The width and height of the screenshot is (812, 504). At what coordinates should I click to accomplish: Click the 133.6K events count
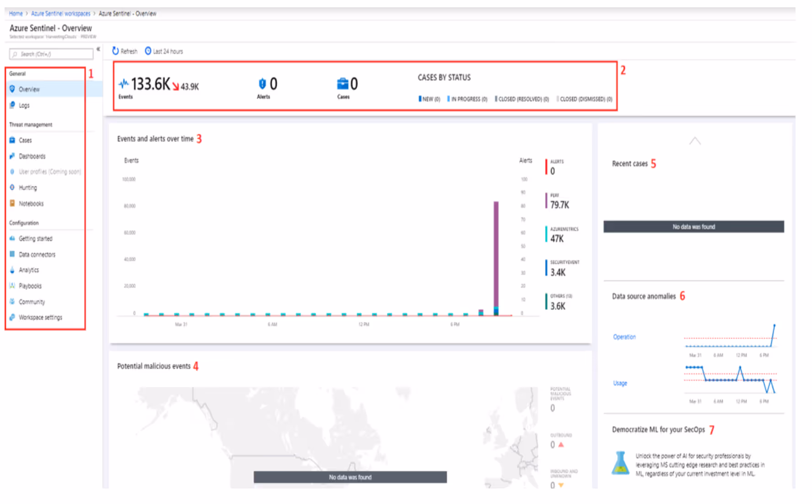(x=150, y=84)
